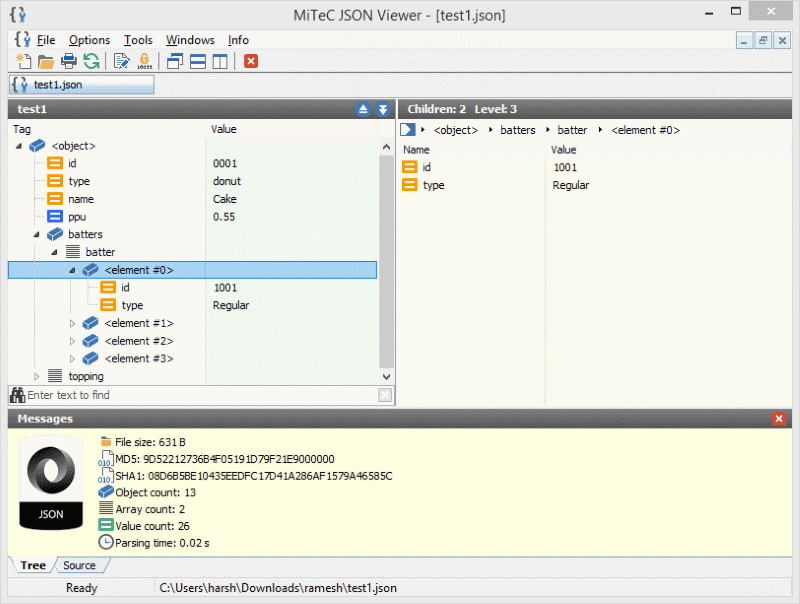Go to batter in the breadcrumb
800x604 pixels.
[x=572, y=130]
